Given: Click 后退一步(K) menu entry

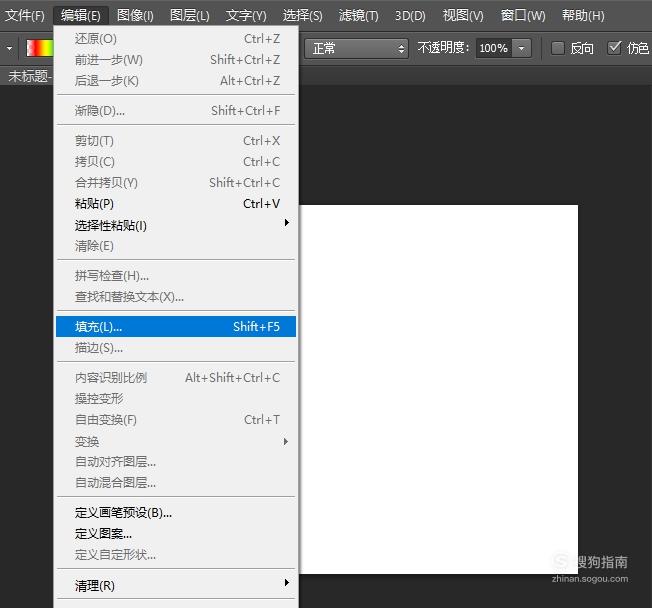Looking at the screenshot, I should [176, 81].
